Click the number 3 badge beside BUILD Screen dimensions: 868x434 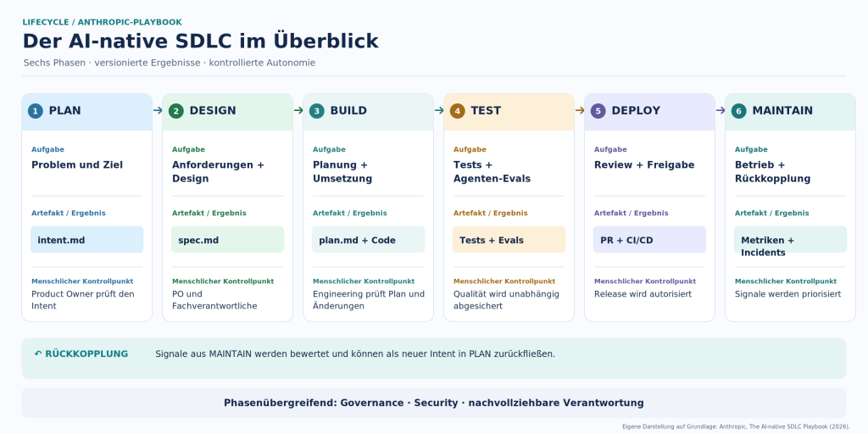(x=317, y=111)
